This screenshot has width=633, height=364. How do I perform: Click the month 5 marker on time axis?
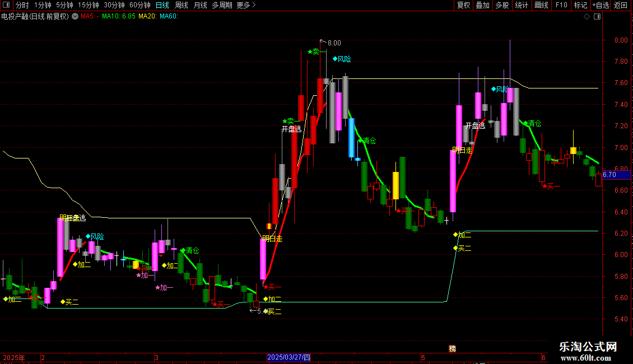point(423,357)
